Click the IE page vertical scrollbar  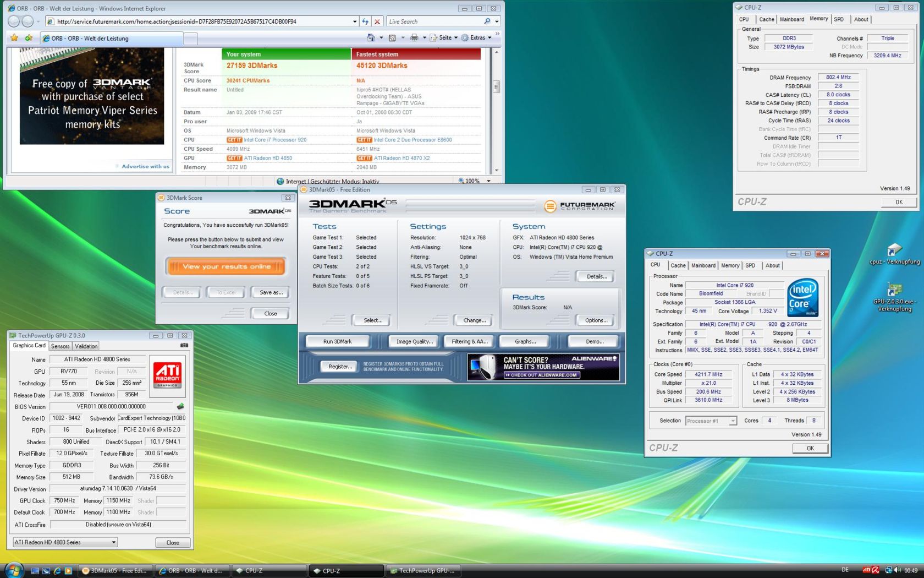tap(497, 111)
